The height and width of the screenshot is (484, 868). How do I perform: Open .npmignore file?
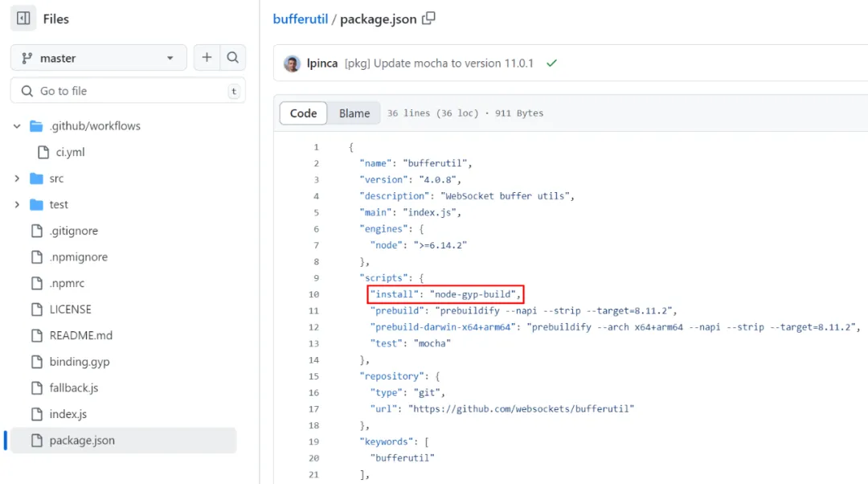pyautogui.click(x=79, y=257)
